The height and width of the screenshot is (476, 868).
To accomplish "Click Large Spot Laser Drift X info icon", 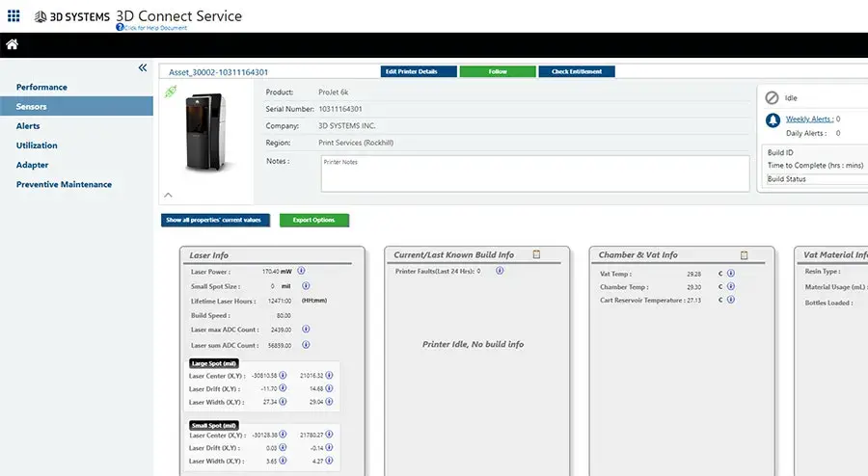I will 283,388.
